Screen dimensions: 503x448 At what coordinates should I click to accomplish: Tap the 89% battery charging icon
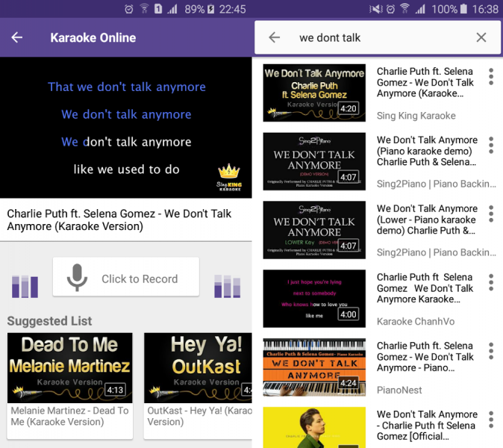210,9
